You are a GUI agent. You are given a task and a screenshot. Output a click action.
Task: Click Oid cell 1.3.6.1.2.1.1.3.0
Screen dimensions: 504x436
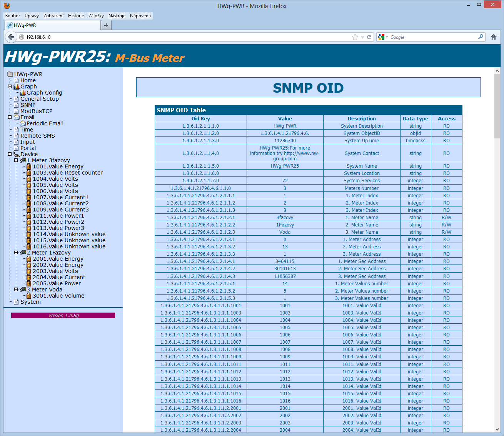[201, 141]
